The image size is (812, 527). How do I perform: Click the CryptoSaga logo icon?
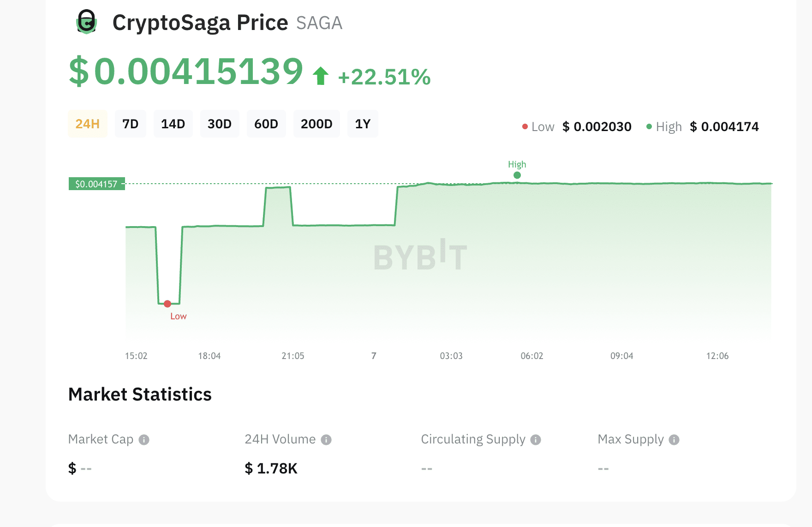(x=86, y=22)
